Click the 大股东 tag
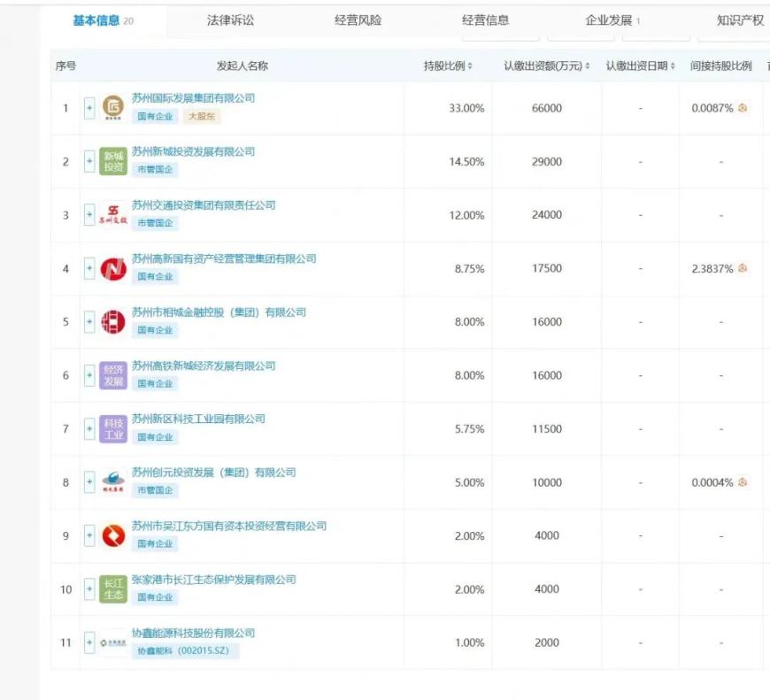 202,116
